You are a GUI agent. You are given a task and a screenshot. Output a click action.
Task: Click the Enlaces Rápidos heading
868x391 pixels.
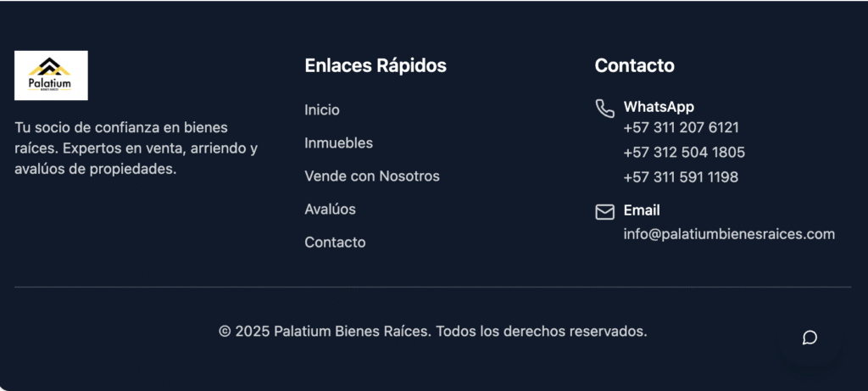(376, 65)
